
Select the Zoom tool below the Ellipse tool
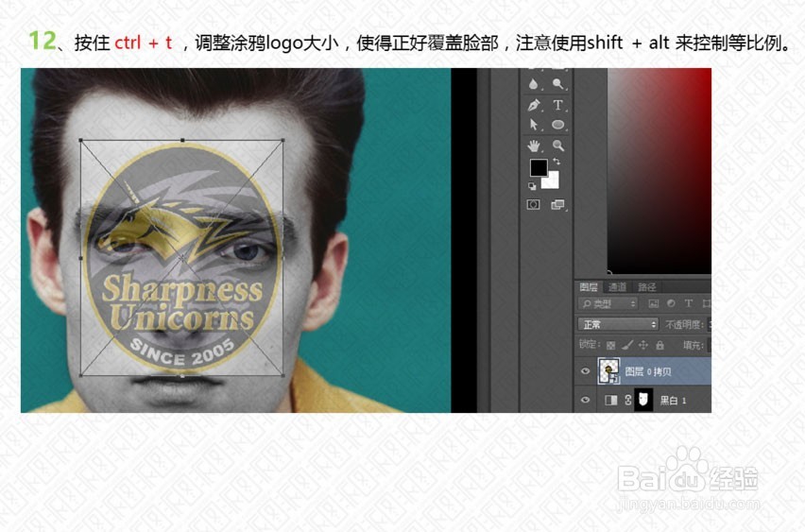pyautogui.click(x=558, y=146)
